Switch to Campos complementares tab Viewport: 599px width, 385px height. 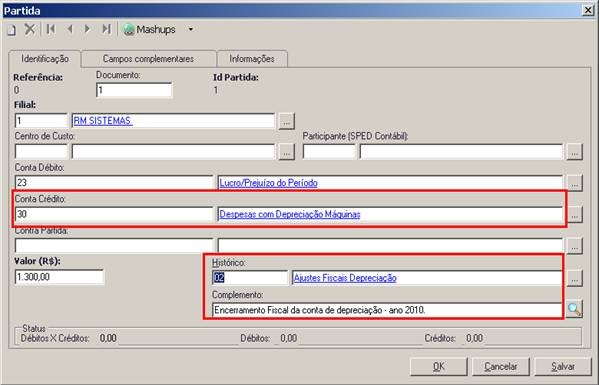coord(148,59)
